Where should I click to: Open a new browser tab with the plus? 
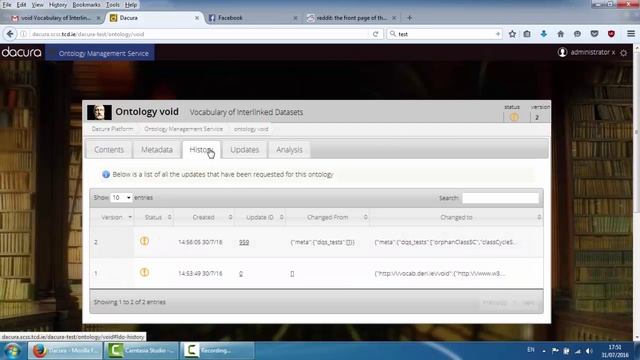point(409,18)
